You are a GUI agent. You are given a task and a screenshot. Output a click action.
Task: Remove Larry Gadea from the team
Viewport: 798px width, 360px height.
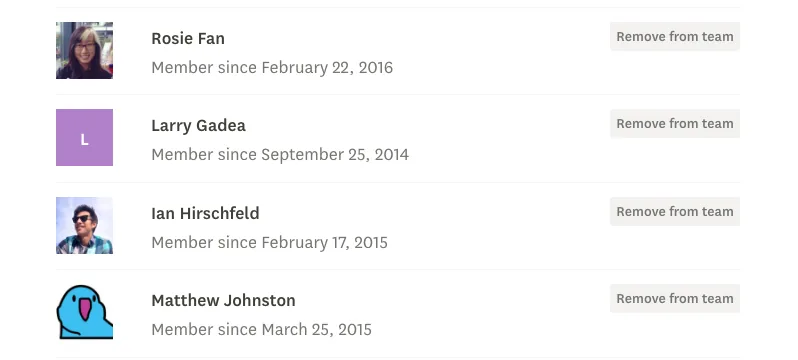point(675,124)
